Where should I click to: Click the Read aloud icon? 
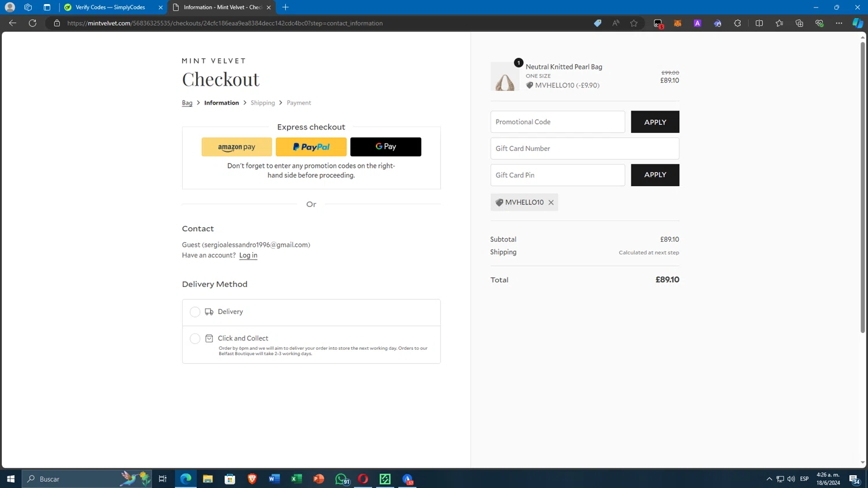(616, 23)
